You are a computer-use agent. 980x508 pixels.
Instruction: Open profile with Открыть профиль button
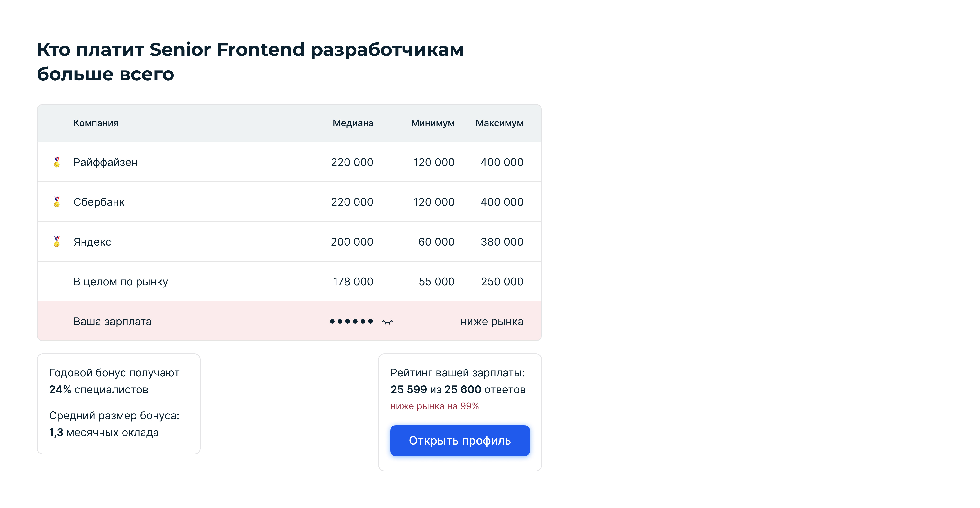pos(460,440)
